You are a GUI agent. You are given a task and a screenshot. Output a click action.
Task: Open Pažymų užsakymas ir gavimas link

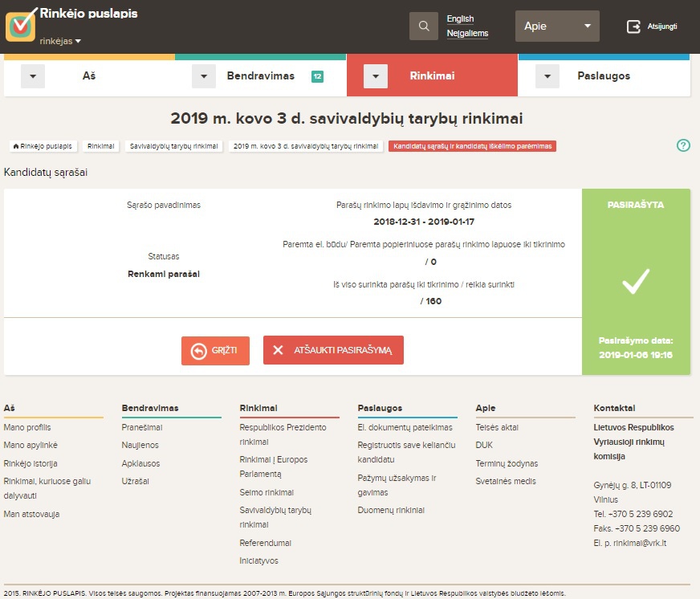[x=397, y=486]
